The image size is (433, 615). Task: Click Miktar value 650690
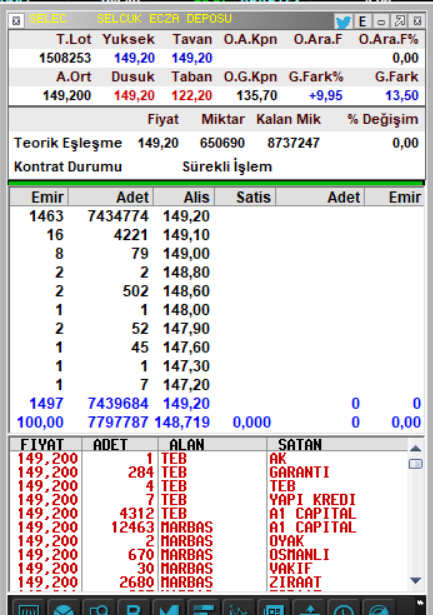[222, 143]
